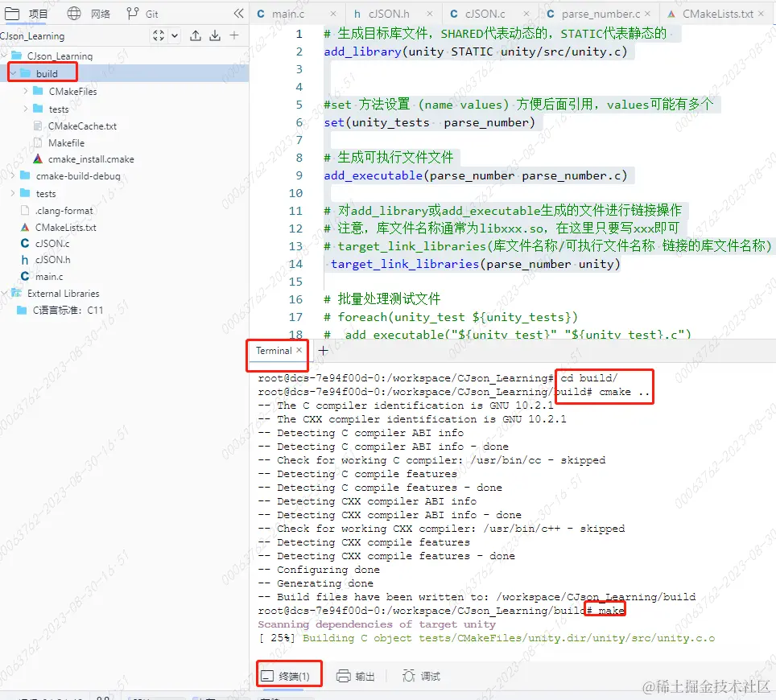This screenshot has width=776, height=700.
Task: Open Makefile in the file tree
Action: point(66,143)
